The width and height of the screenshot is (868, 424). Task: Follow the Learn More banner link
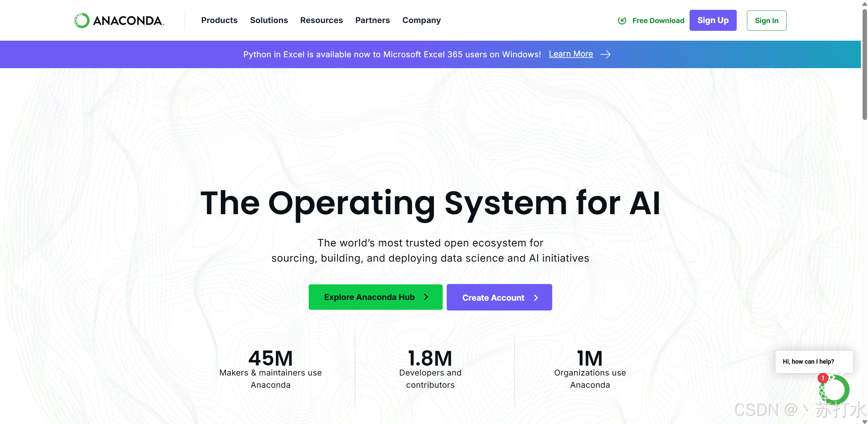[571, 54]
